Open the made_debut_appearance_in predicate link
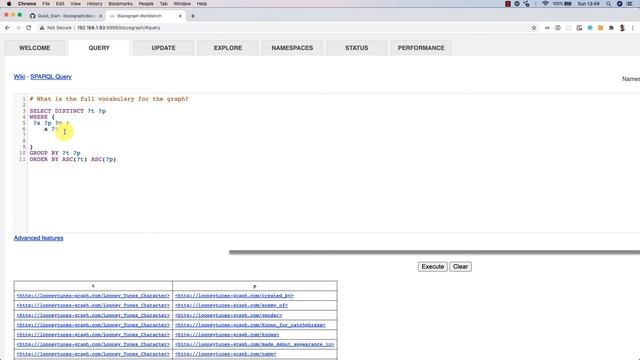 255,344
